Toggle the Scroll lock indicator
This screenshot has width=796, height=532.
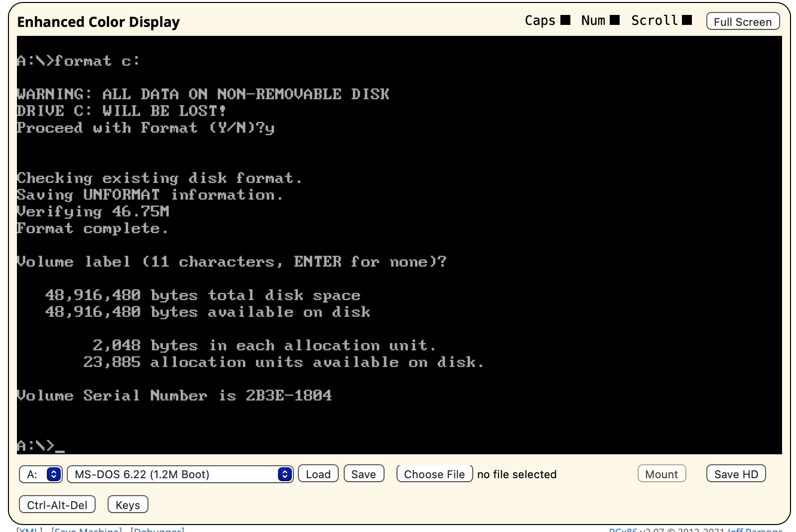[x=687, y=20]
